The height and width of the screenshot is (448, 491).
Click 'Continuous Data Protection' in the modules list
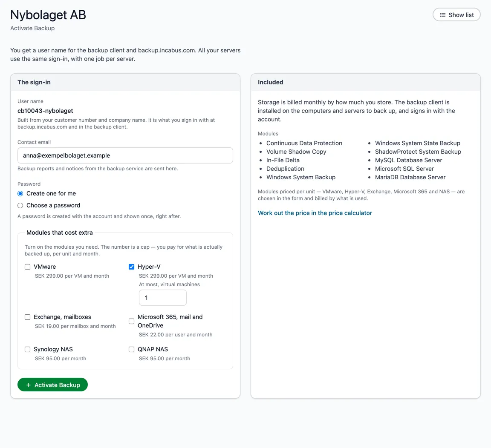point(304,143)
